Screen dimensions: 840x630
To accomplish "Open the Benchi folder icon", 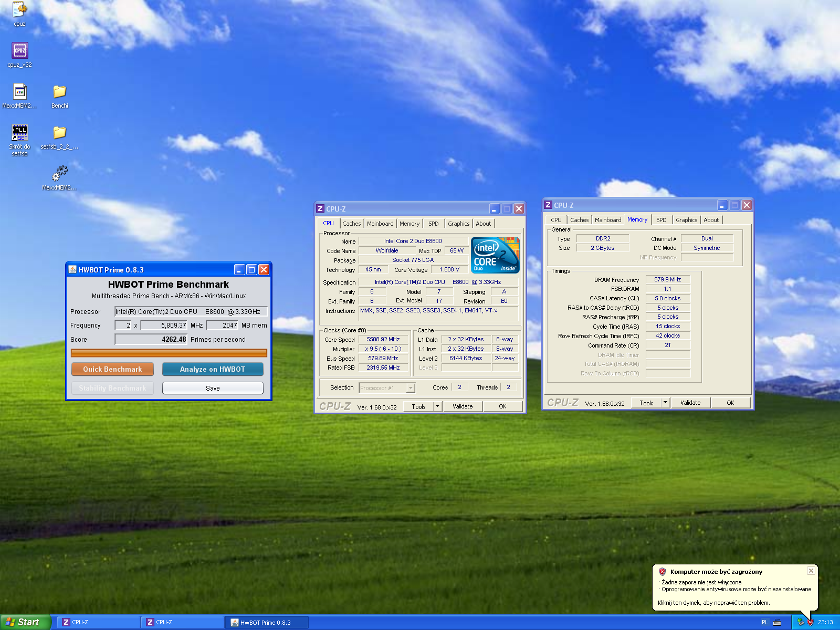I will point(60,92).
